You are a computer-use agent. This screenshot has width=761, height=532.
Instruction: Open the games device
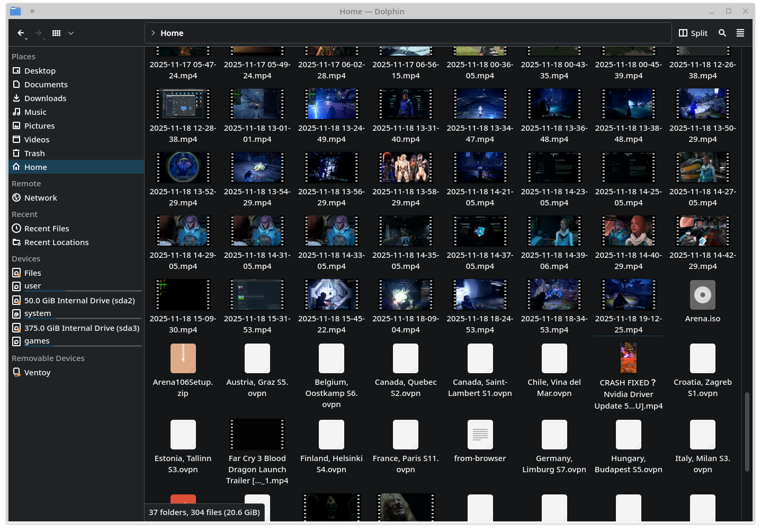[76, 341]
